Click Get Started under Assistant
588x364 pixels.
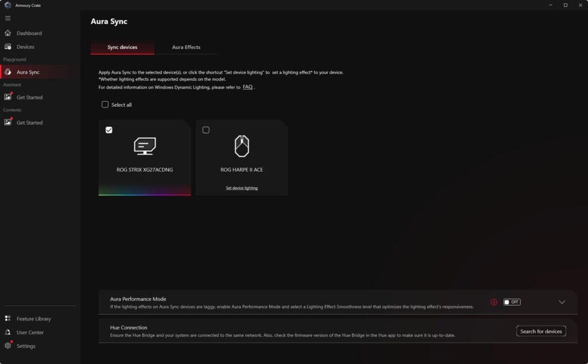pos(30,97)
